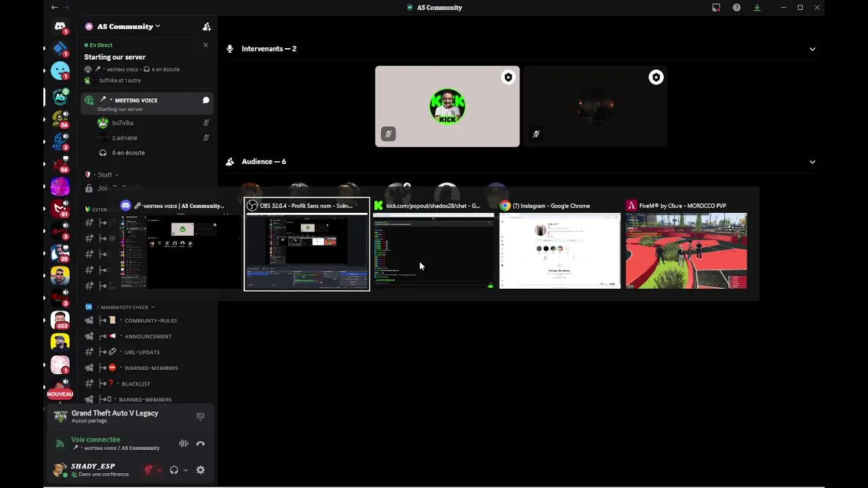This screenshot has width=868, height=488.
Task: Collapse the Intervenants section chevron
Action: (x=812, y=49)
